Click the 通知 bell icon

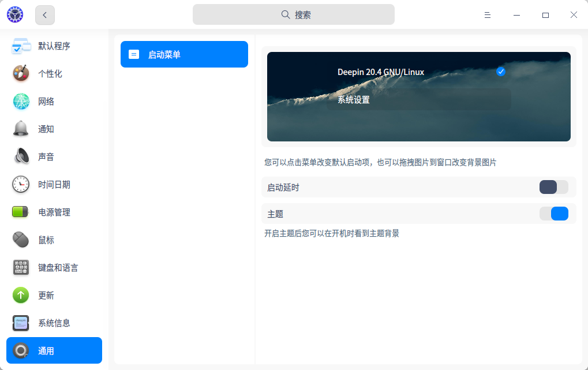tap(20, 129)
